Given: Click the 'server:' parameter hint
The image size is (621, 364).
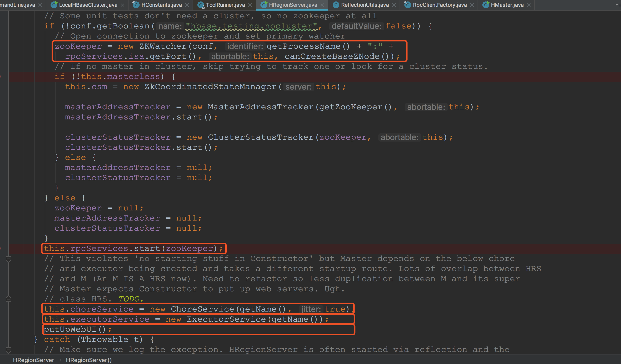Looking at the screenshot, I should (x=298, y=87).
